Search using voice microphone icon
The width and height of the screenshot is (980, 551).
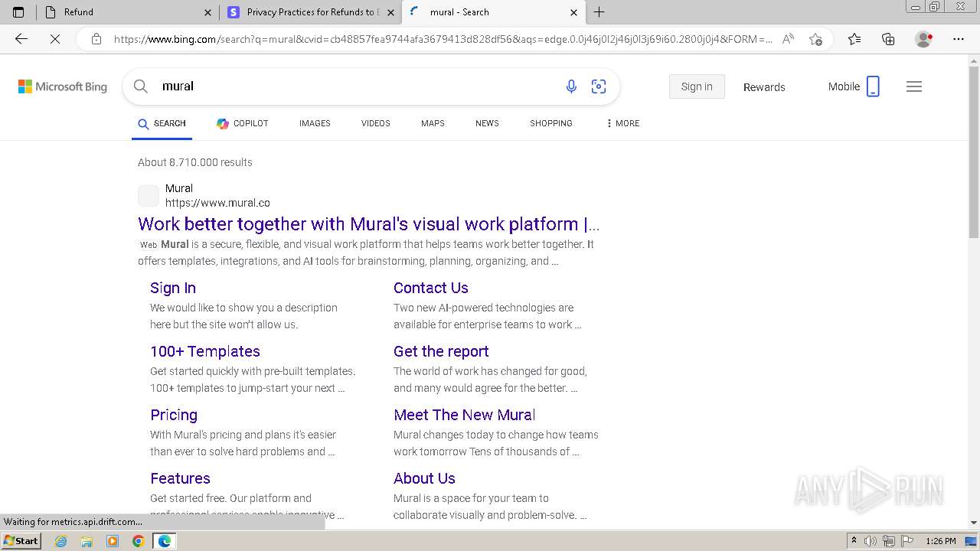pos(571,86)
